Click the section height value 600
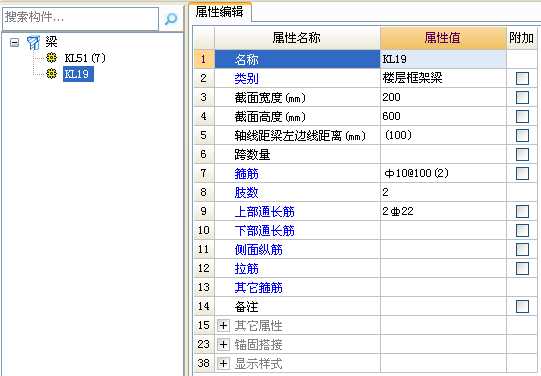 (x=443, y=116)
